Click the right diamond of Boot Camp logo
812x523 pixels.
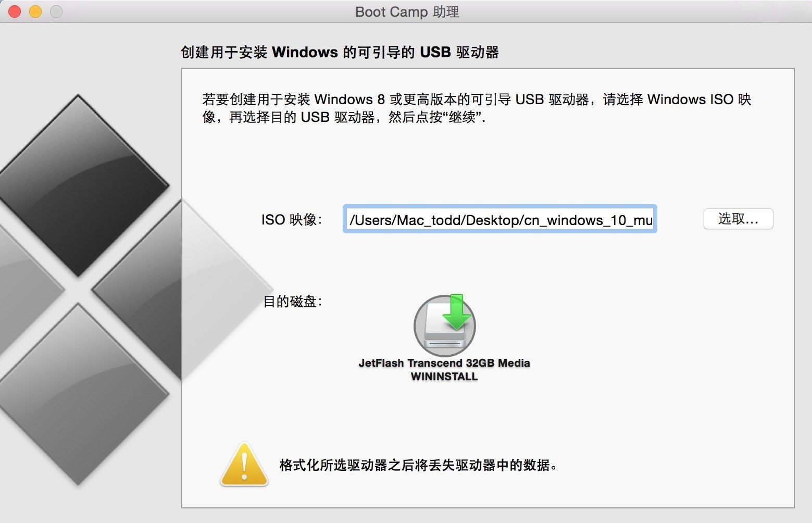pos(182,290)
